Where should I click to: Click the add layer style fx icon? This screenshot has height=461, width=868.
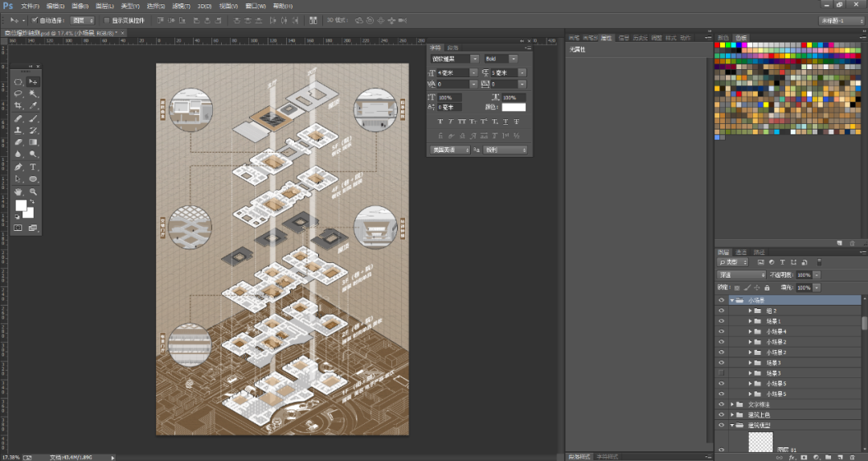coord(792,457)
